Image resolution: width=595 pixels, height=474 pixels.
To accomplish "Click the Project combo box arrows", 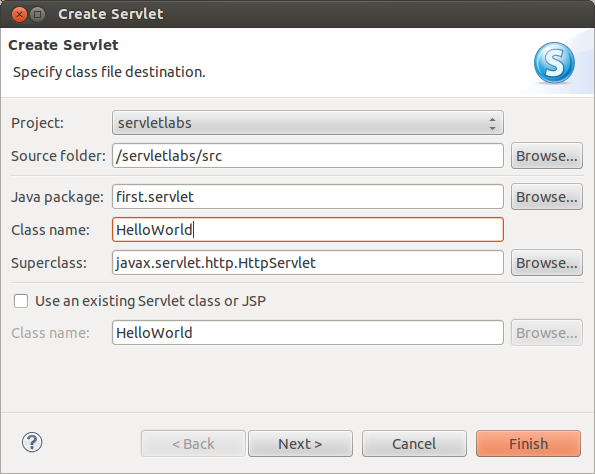I will coord(492,123).
